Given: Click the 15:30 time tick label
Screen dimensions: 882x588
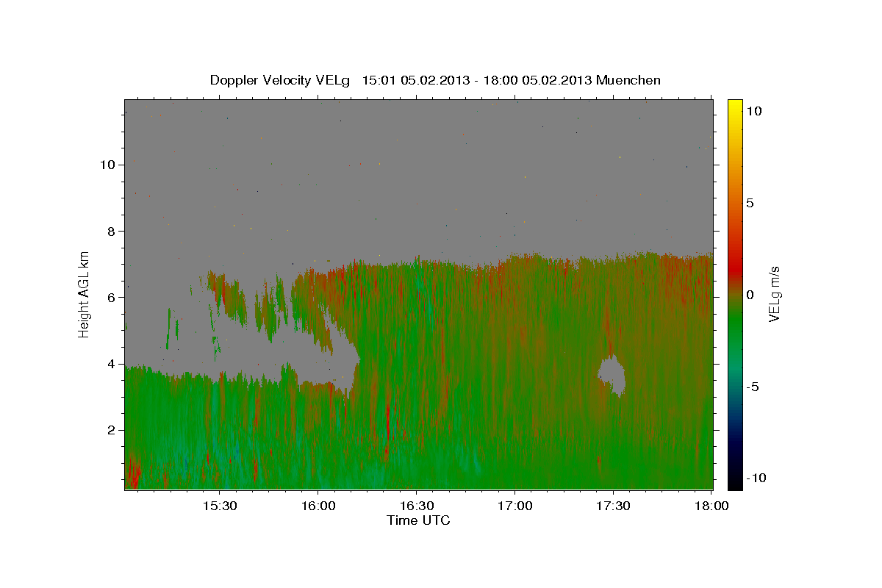Looking at the screenshot, I should point(220,506).
